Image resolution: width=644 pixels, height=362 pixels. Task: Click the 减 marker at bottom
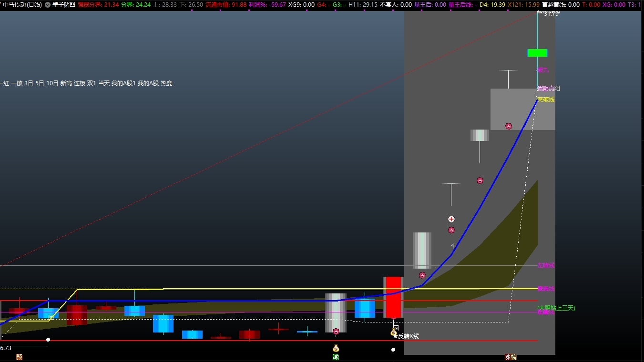[x=336, y=357]
